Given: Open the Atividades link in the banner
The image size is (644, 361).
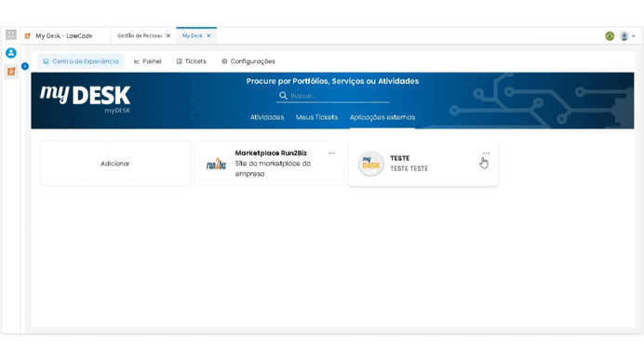Looking at the screenshot, I should tap(267, 117).
